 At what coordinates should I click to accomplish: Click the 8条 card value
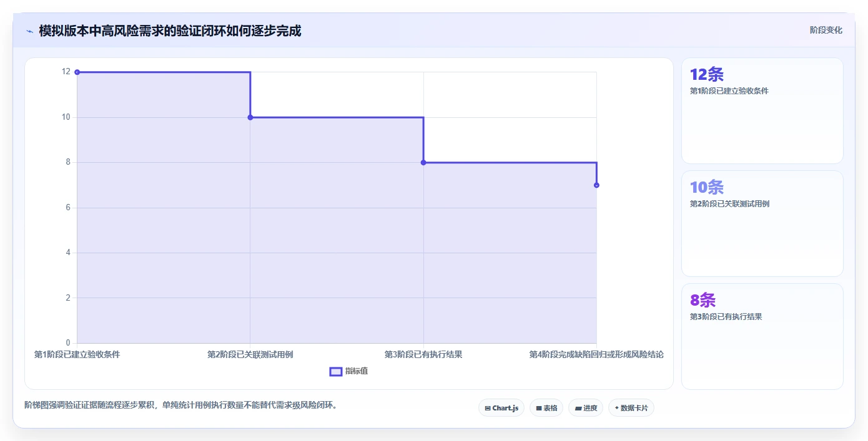click(x=703, y=300)
